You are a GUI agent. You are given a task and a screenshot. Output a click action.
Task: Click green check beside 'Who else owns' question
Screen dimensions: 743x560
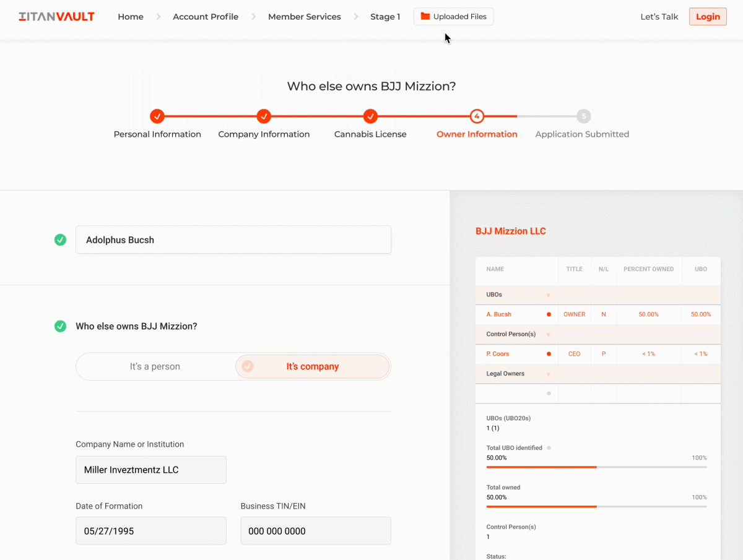pos(60,326)
